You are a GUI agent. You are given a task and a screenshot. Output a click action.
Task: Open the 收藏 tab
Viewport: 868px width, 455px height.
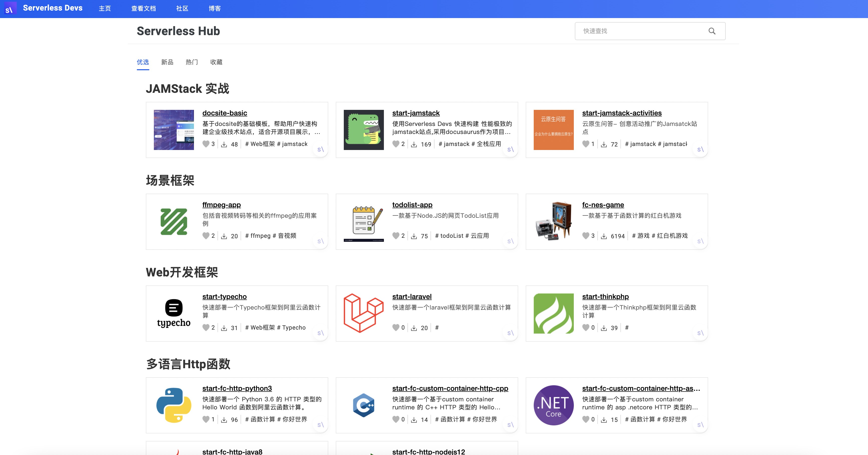[216, 62]
